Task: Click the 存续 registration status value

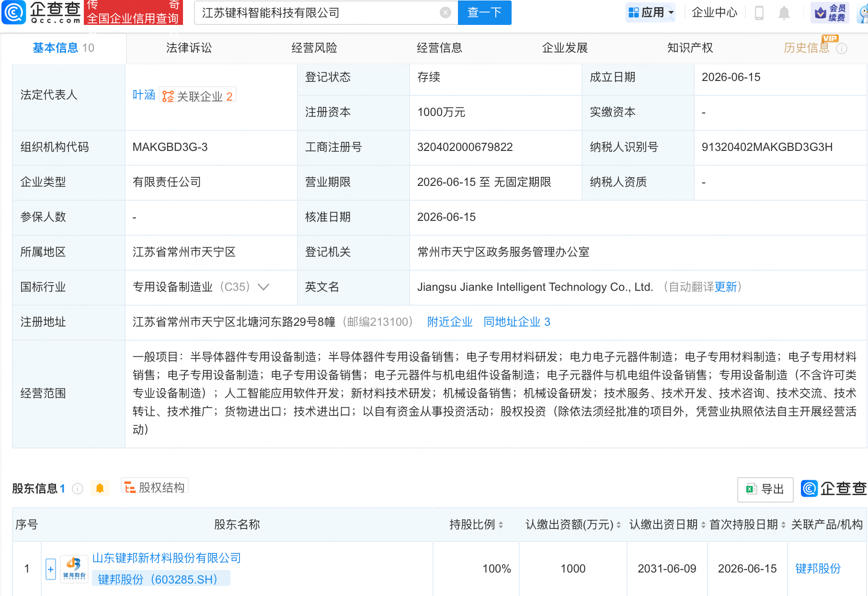Action: pyautogui.click(x=429, y=77)
